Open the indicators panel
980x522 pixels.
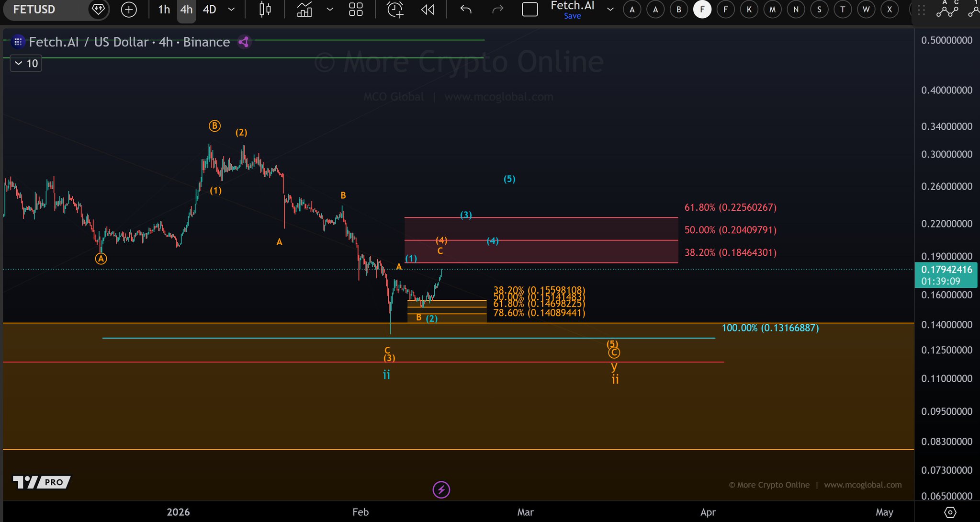tap(304, 9)
